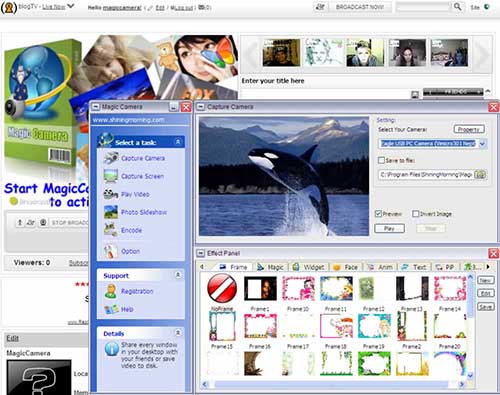Apply the Frame10 effect thumbnail
This screenshot has height=395, width=500.
(298, 289)
